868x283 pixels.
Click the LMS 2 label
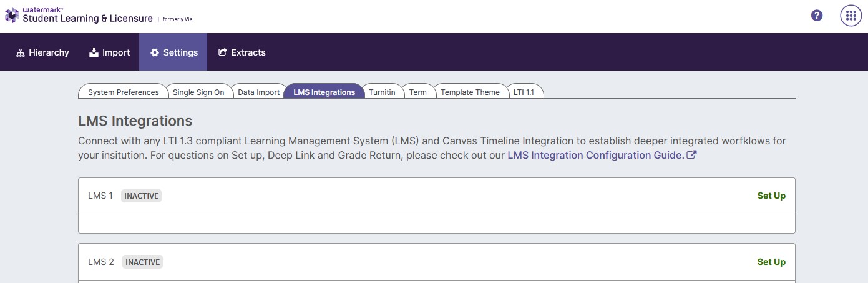click(x=101, y=262)
